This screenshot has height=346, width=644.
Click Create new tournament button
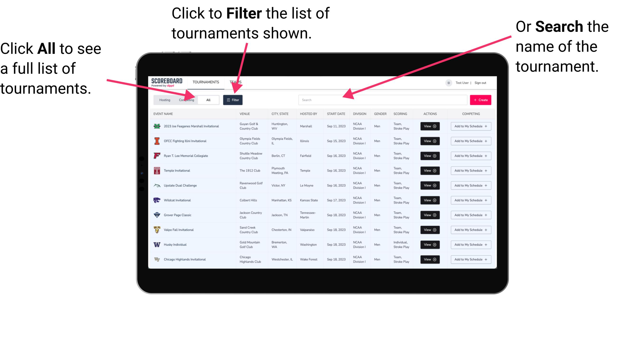click(481, 100)
